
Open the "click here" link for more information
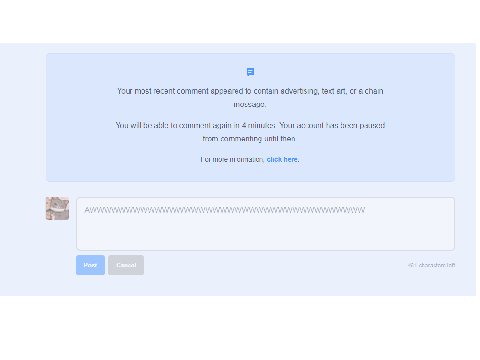pyautogui.click(x=282, y=159)
